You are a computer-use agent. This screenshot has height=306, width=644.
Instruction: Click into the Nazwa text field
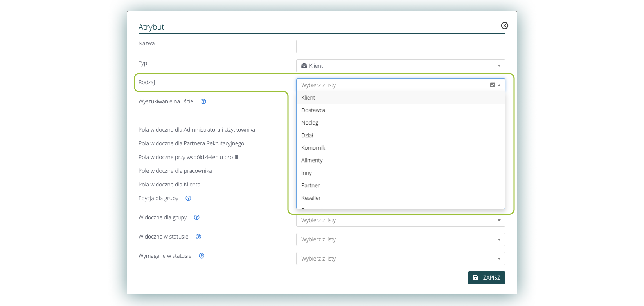[x=400, y=46]
